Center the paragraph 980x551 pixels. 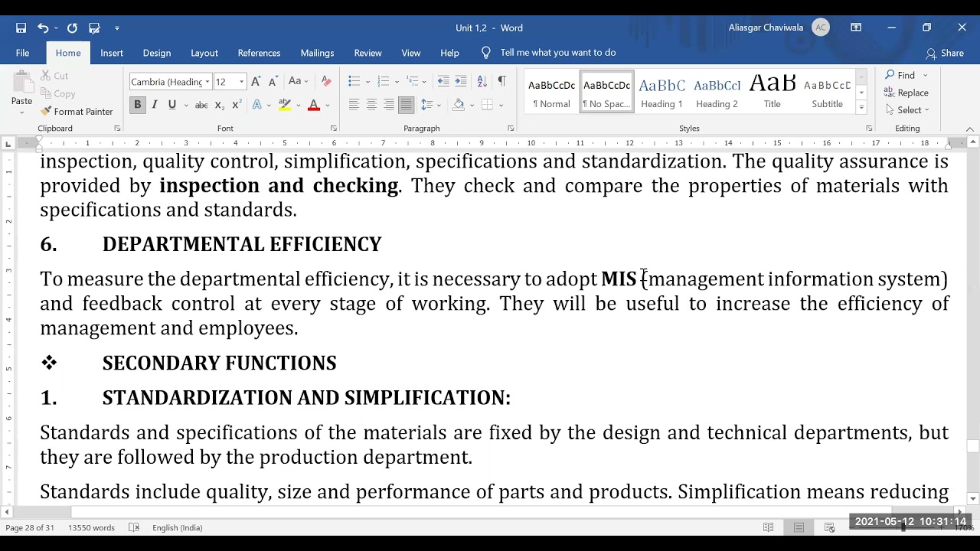pos(371,105)
